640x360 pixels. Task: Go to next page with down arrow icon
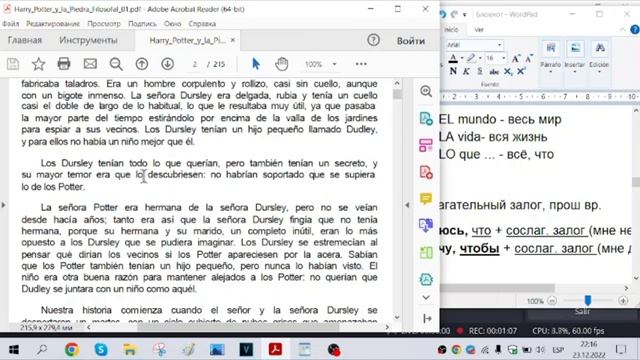pyautogui.click(x=167, y=64)
